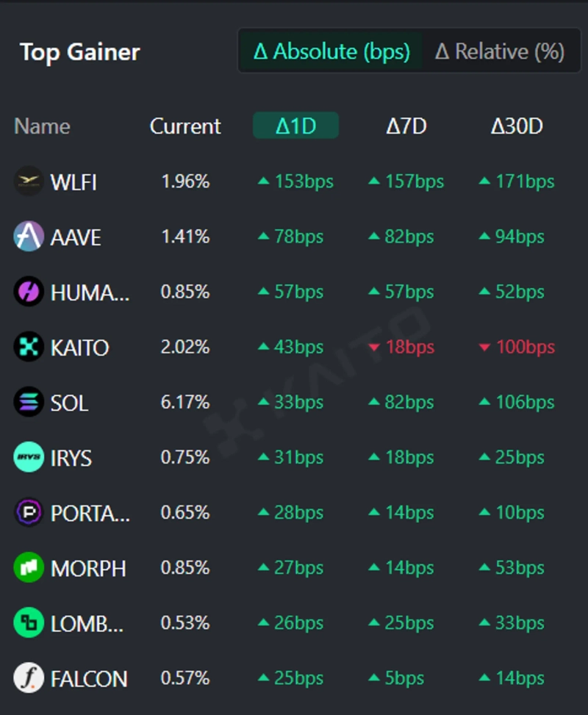Viewport: 588px width, 715px height.
Task: Click the MORPH green token icon
Action: pyautogui.click(x=29, y=567)
